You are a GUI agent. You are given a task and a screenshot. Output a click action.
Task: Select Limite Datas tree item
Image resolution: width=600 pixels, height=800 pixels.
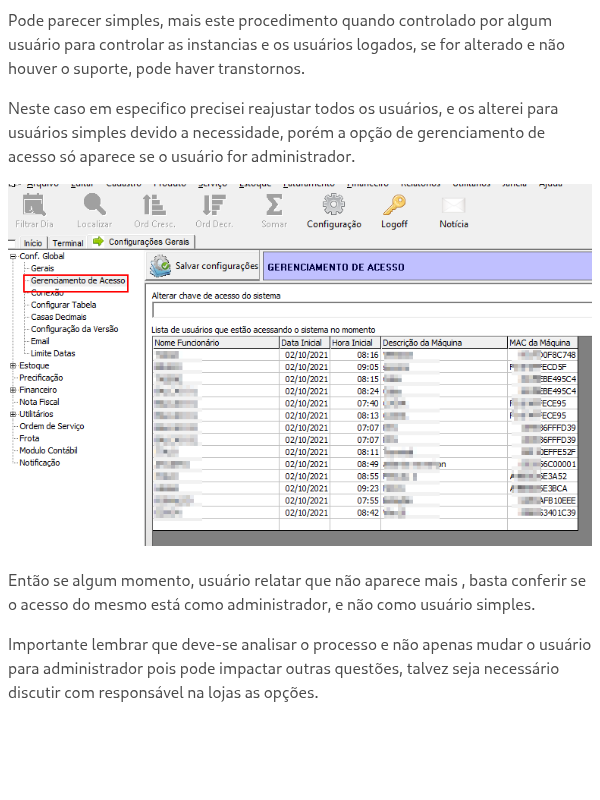pos(53,353)
